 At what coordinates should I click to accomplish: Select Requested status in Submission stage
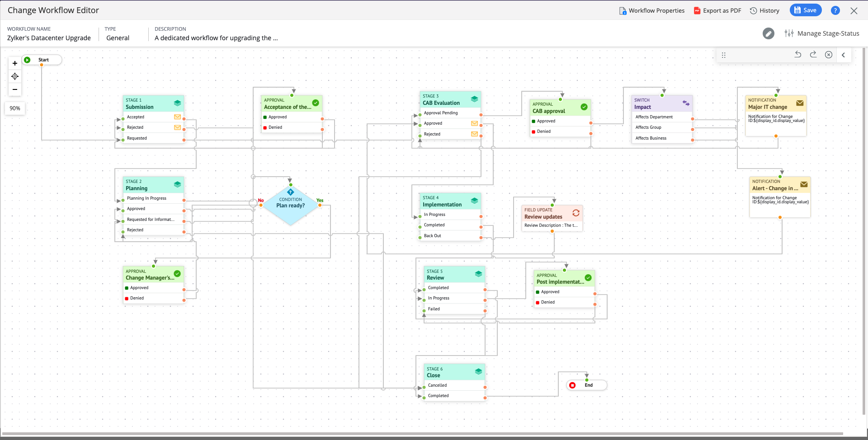tap(153, 138)
